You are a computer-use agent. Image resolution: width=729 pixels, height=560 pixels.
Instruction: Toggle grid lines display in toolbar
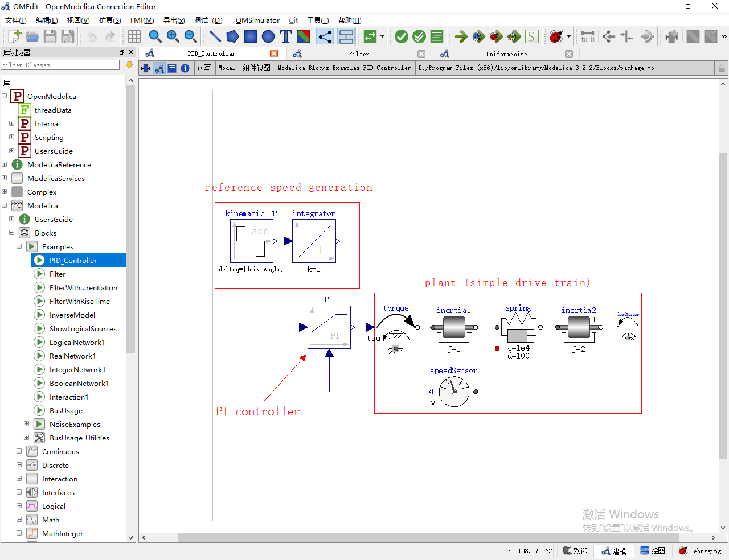click(x=134, y=36)
